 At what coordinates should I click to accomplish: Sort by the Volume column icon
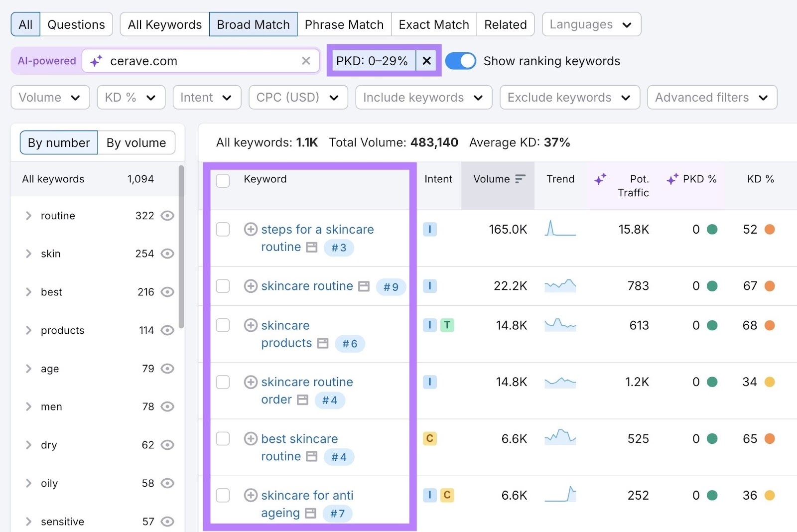click(520, 178)
